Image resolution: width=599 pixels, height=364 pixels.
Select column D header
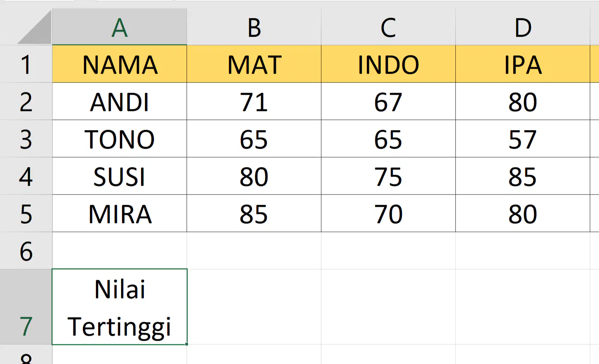[x=523, y=27]
